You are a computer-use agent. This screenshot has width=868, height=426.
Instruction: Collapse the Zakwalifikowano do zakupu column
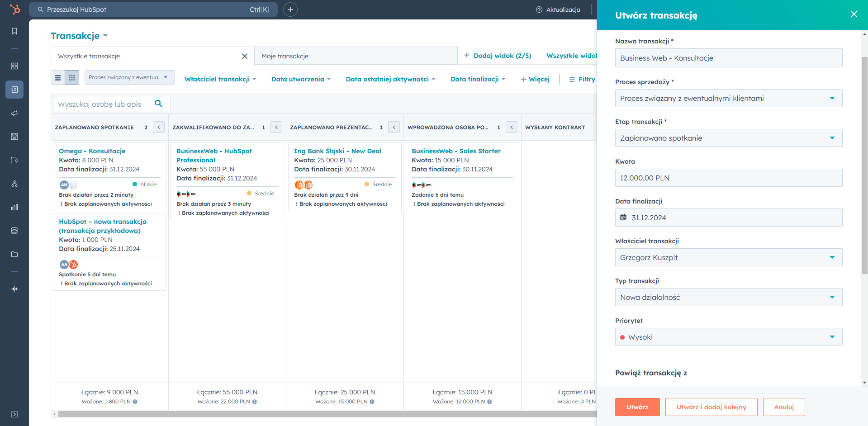click(276, 127)
